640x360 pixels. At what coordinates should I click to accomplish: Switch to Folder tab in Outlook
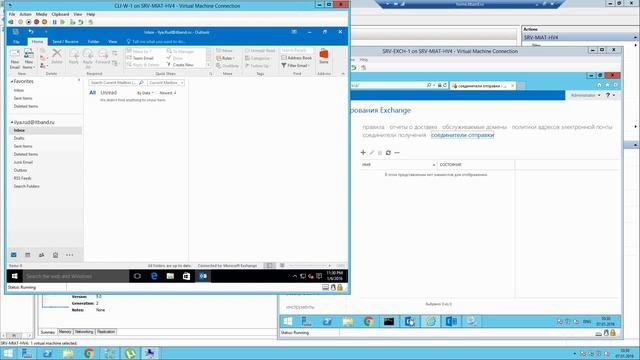click(x=93, y=42)
